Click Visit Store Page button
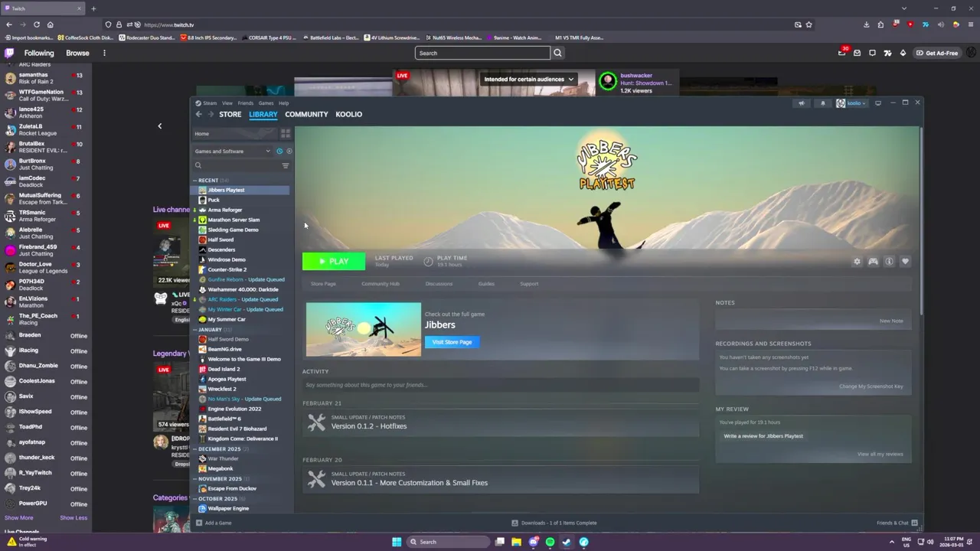The image size is (980, 551). pos(452,342)
